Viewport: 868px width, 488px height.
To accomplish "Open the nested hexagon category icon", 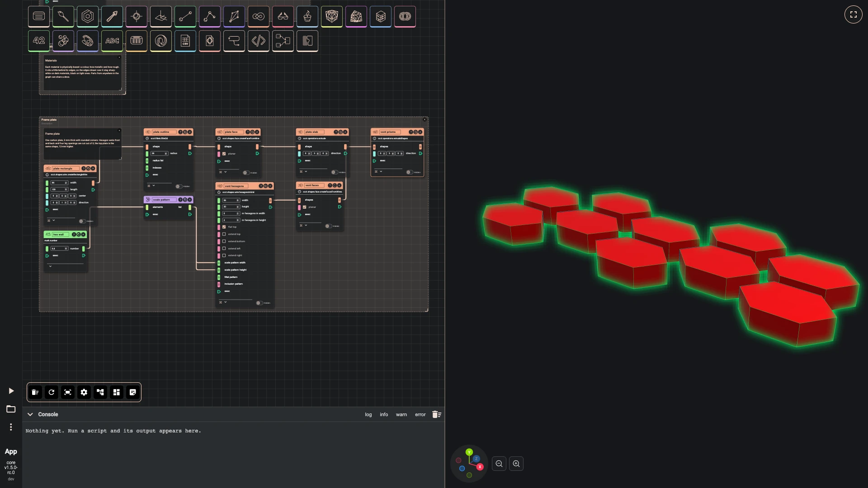I will [x=88, y=17].
